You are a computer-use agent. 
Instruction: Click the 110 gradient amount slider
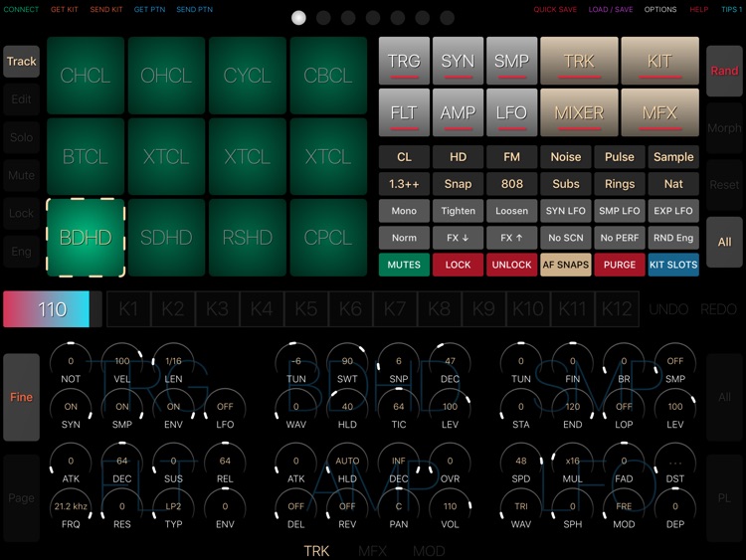(53, 309)
